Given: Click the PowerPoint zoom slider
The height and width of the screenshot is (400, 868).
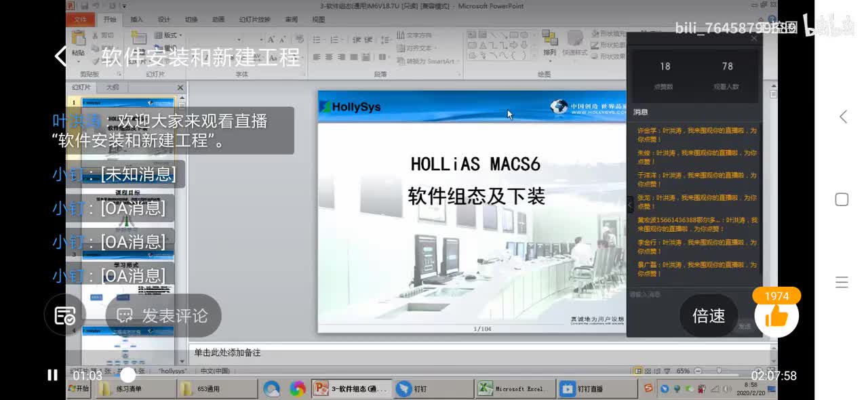Looking at the screenshot, I should pyautogui.click(x=719, y=371).
